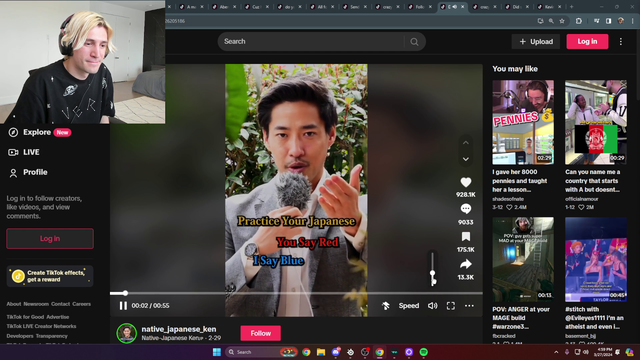Mute the video with speaker icon

[432, 306]
